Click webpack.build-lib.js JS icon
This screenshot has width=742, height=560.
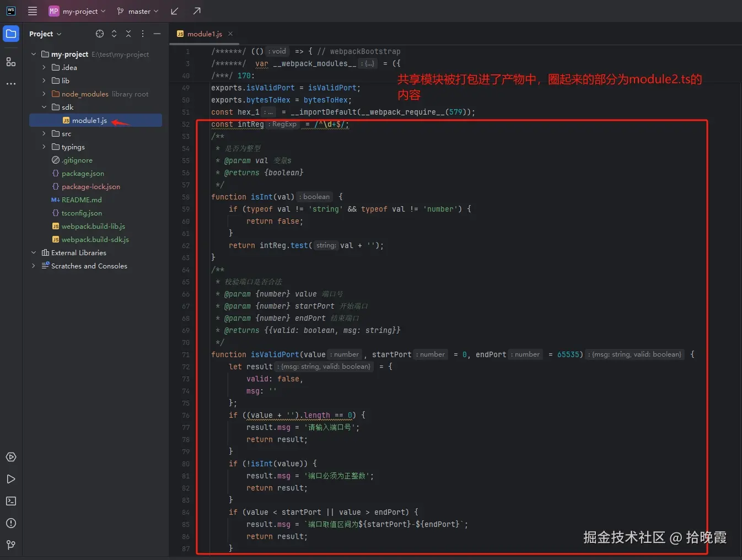click(56, 226)
